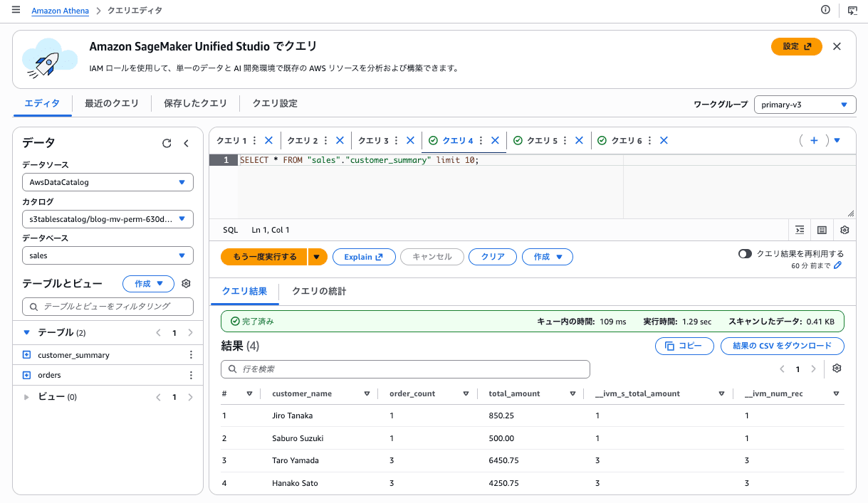Close the クエリ 5 tab
Viewport: 868px width, 503px height.
[x=579, y=141]
